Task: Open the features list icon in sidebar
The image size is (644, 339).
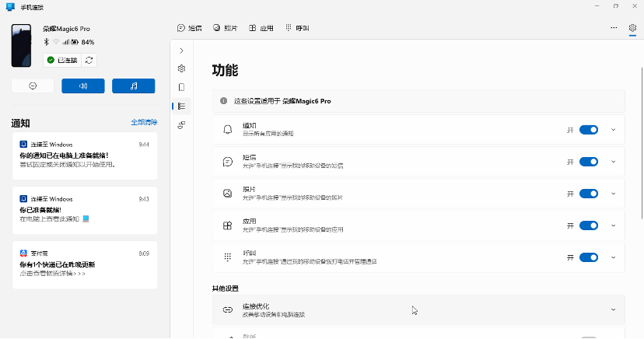Action: 181,106
